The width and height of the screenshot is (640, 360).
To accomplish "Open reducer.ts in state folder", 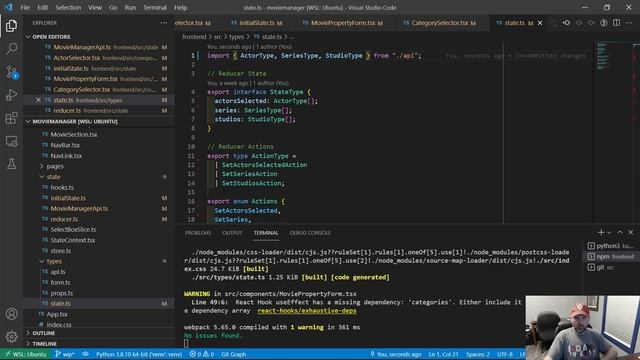I will coord(64,219).
